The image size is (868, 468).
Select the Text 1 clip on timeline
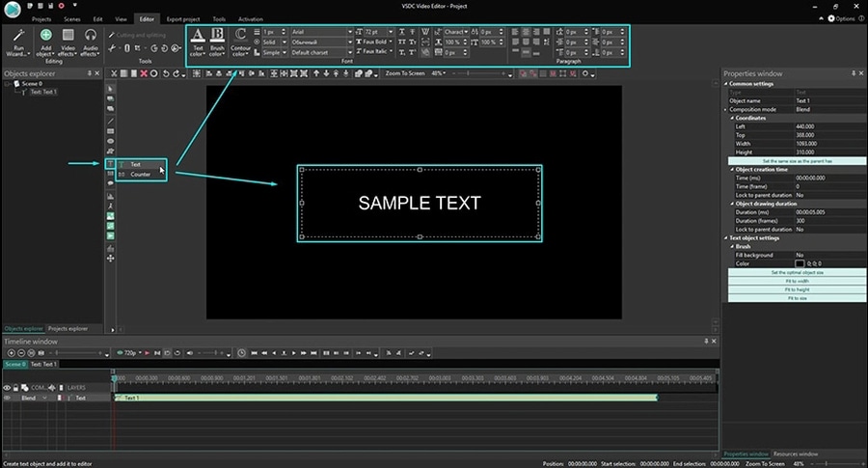[386, 398]
